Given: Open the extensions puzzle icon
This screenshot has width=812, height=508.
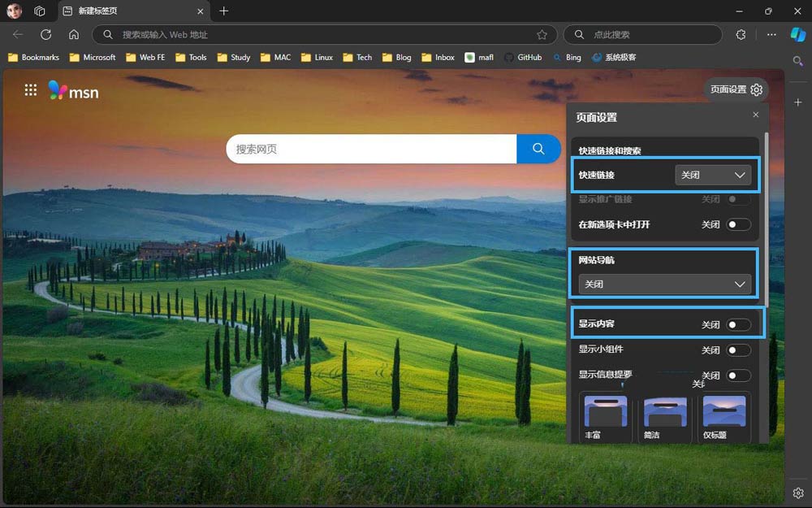Looking at the screenshot, I should click(x=741, y=34).
